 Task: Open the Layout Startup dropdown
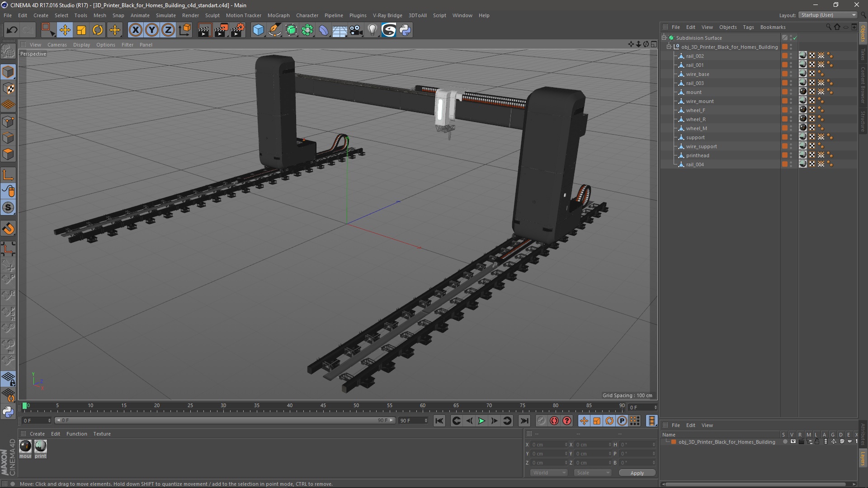pos(828,15)
